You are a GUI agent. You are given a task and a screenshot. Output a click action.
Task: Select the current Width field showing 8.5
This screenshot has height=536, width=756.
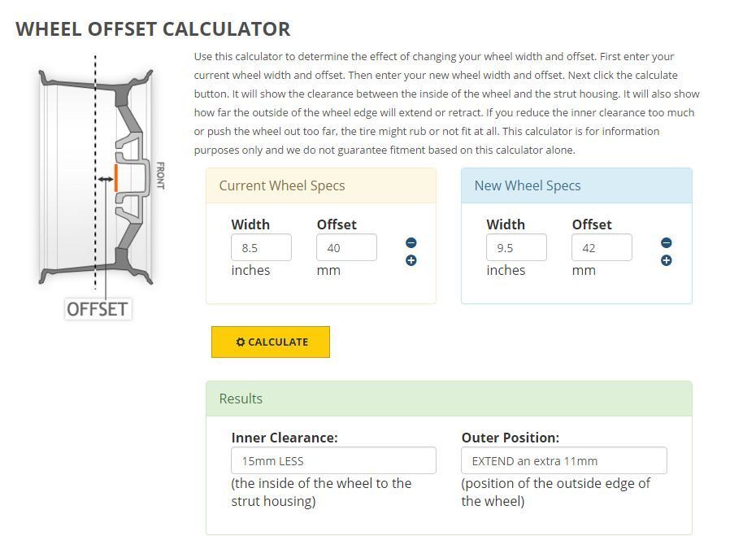click(260, 246)
